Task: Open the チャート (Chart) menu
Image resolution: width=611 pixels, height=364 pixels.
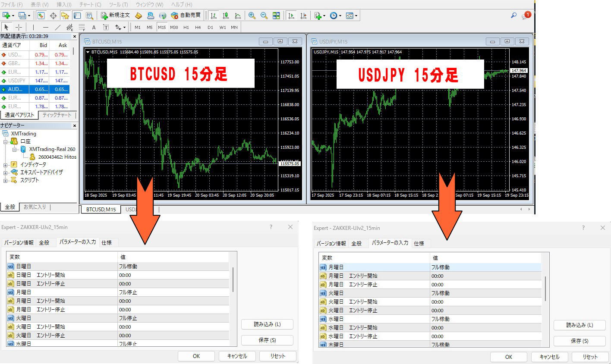Action: [x=90, y=4]
